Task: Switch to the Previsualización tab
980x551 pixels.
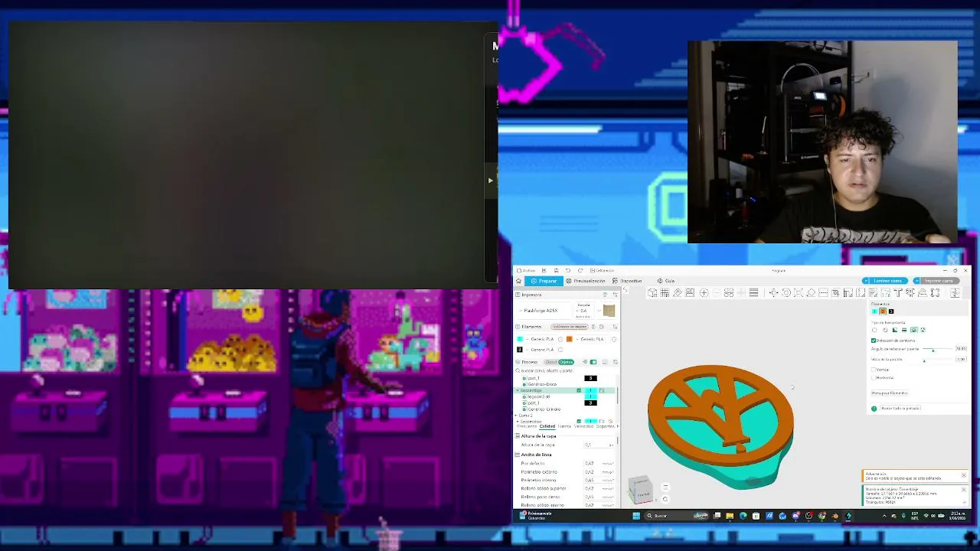Action: 586,281
